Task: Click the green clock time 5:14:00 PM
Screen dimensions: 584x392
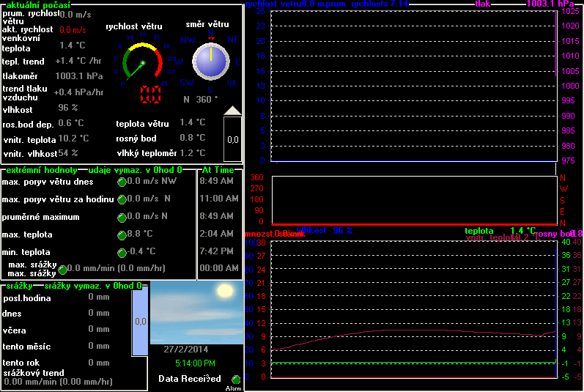Action: pyautogui.click(x=195, y=363)
